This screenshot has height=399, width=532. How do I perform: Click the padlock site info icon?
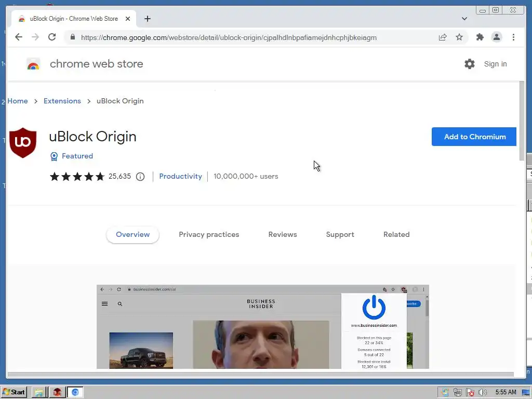(73, 37)
